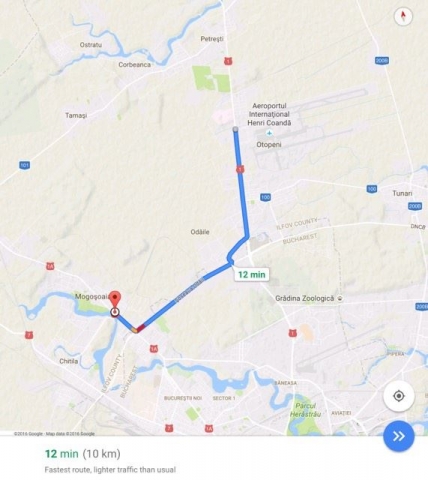Tap the 12 min route time callout
The height and width of the screenshot is (480, 428).
(x=252, y=275)
